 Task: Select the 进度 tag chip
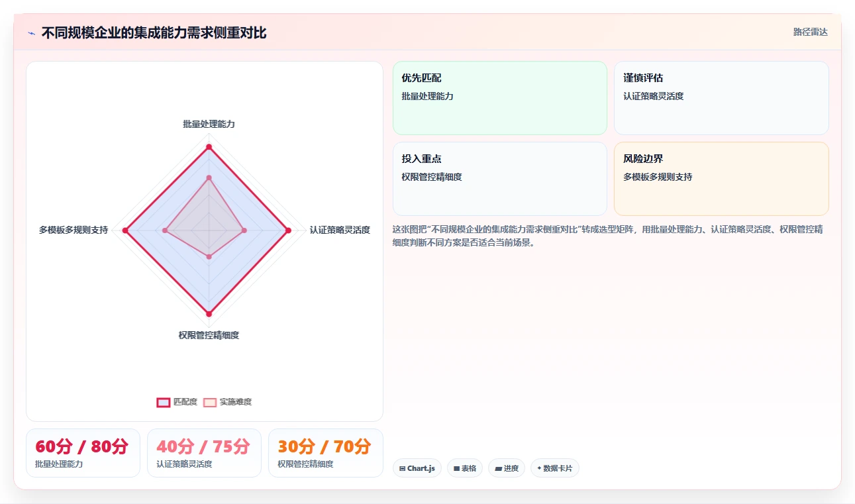[507, 468]
